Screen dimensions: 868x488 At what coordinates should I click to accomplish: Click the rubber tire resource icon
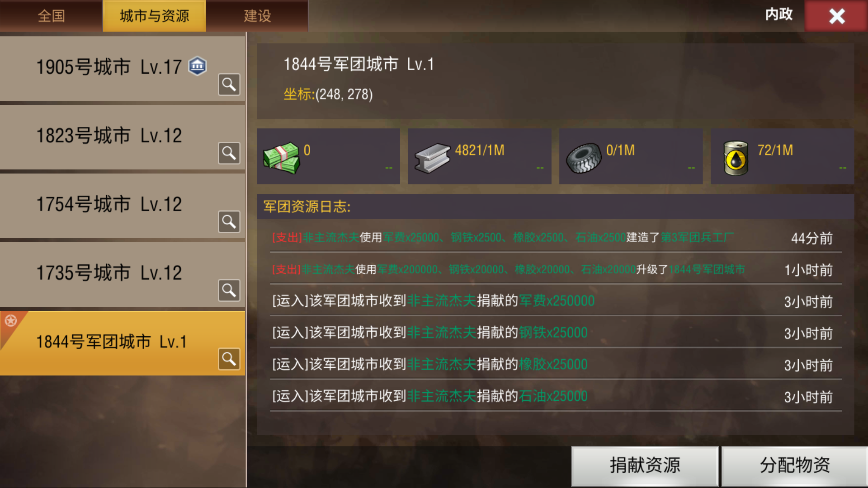(x=584, y=158)
